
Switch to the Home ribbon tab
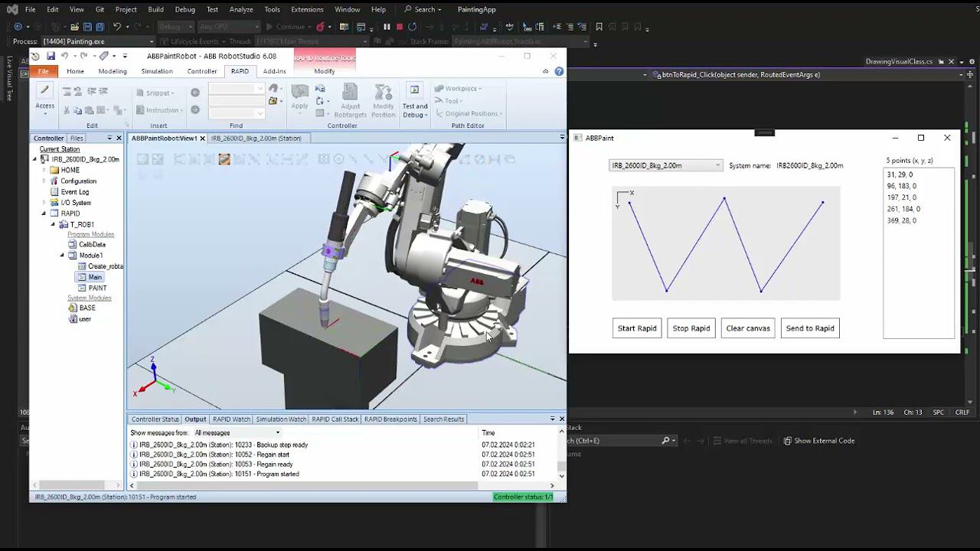tap(75, 71)
